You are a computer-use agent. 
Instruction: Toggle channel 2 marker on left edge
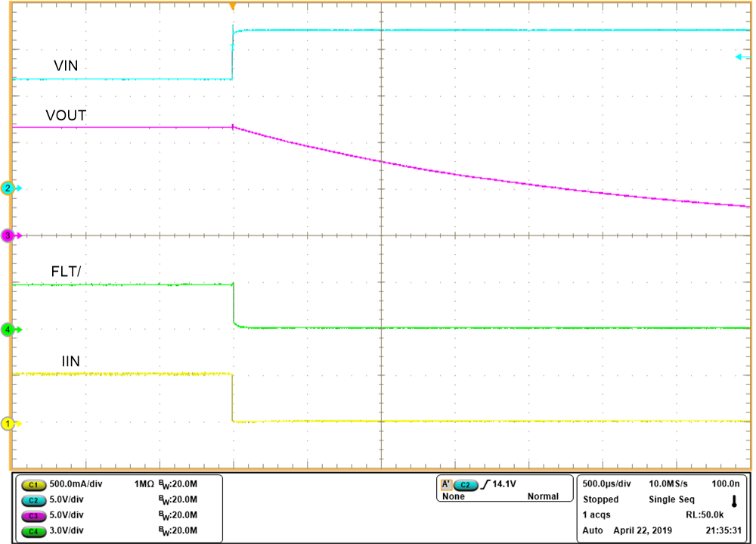[6, 188]
